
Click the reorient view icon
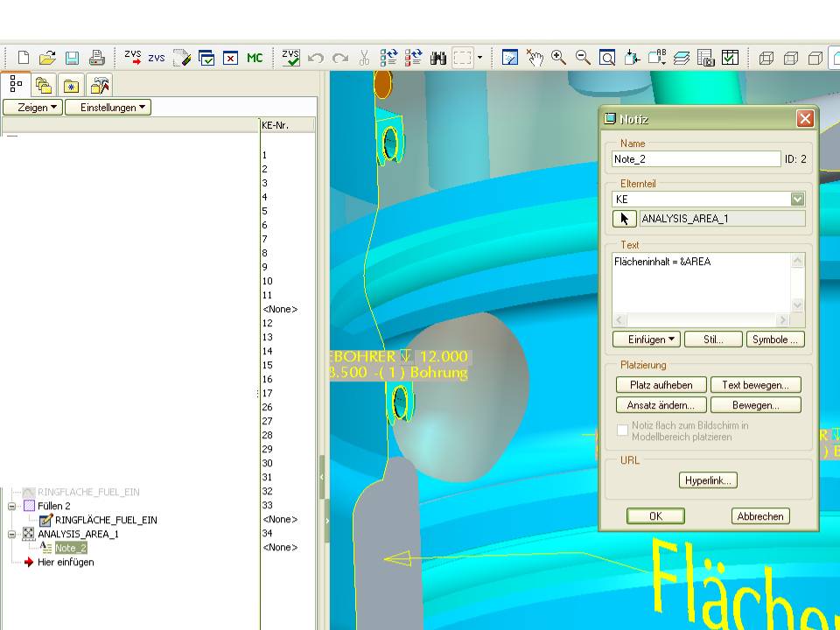(x=632, y=58)
